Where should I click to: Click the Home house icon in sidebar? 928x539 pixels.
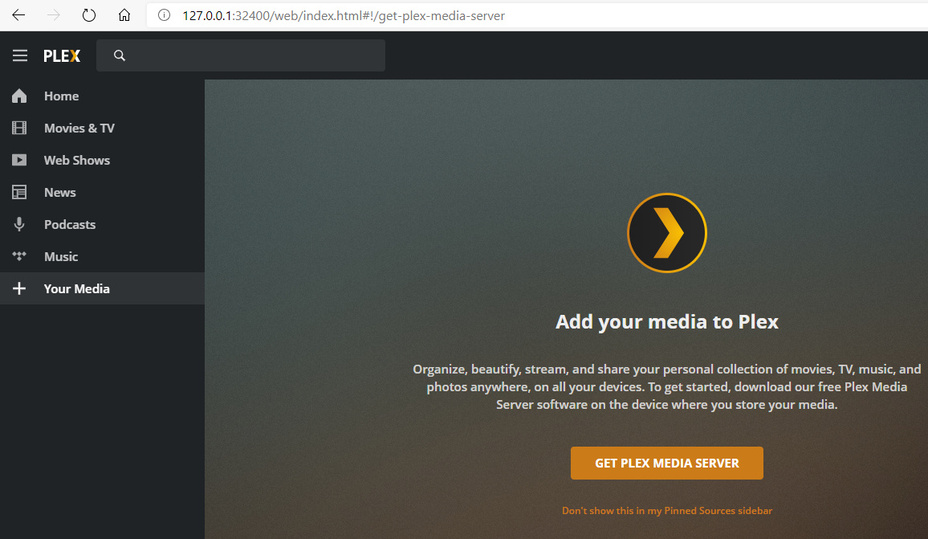[20, 96]
